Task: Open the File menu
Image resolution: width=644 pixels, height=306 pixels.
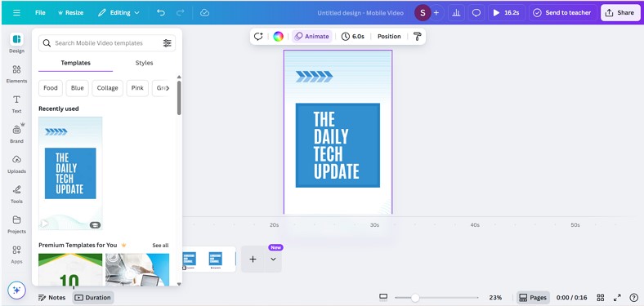Action: click(x=40, y=13)
